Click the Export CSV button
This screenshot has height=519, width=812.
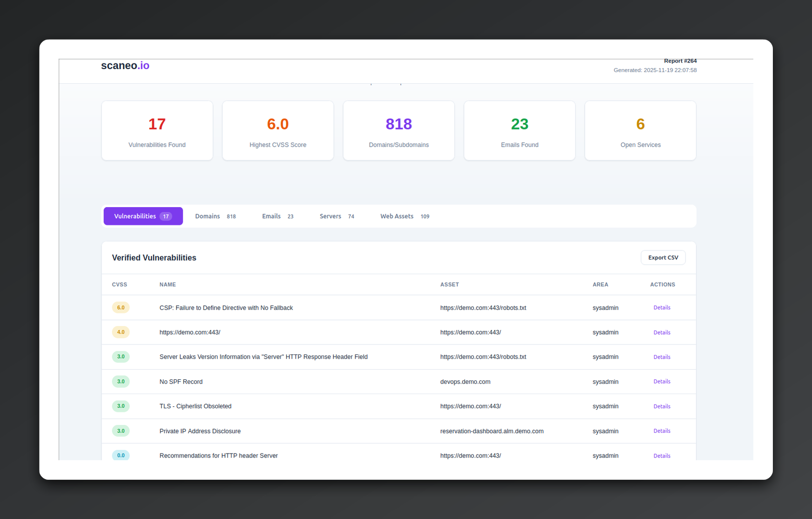(663, 258)
